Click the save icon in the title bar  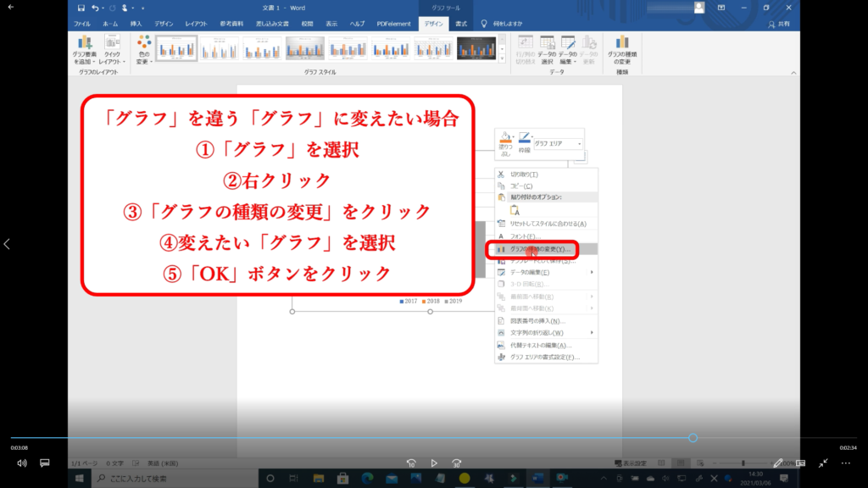click(81, 8)
